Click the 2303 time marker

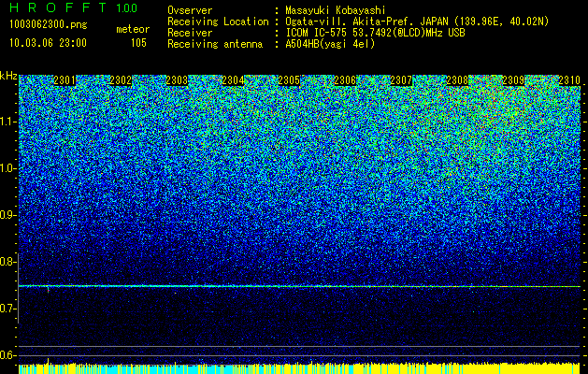coord(177,80)
